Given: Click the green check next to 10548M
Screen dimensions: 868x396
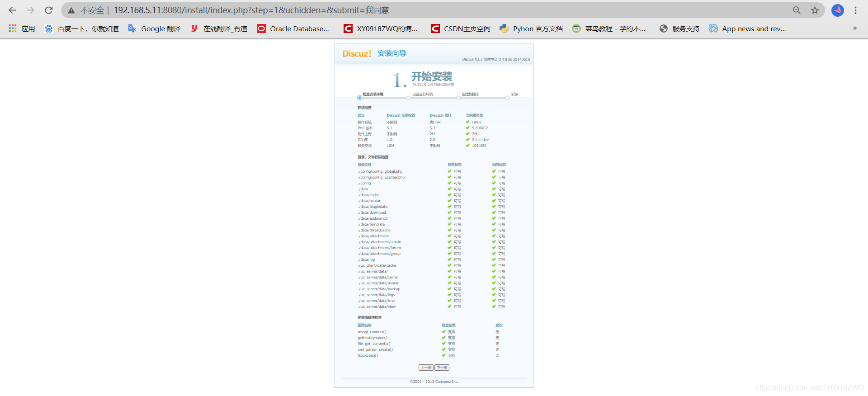Looking at the screenshot, I should pyautogui.click(x=467, y=146).
